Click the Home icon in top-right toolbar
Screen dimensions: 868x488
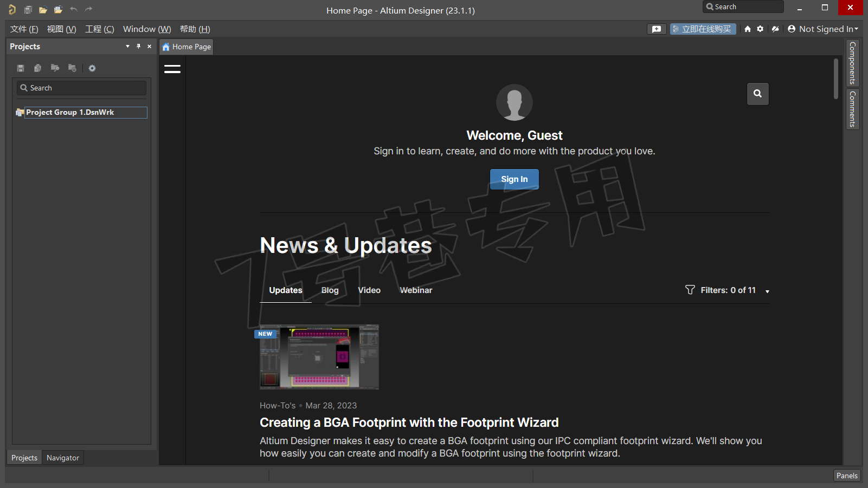[748, 29]
